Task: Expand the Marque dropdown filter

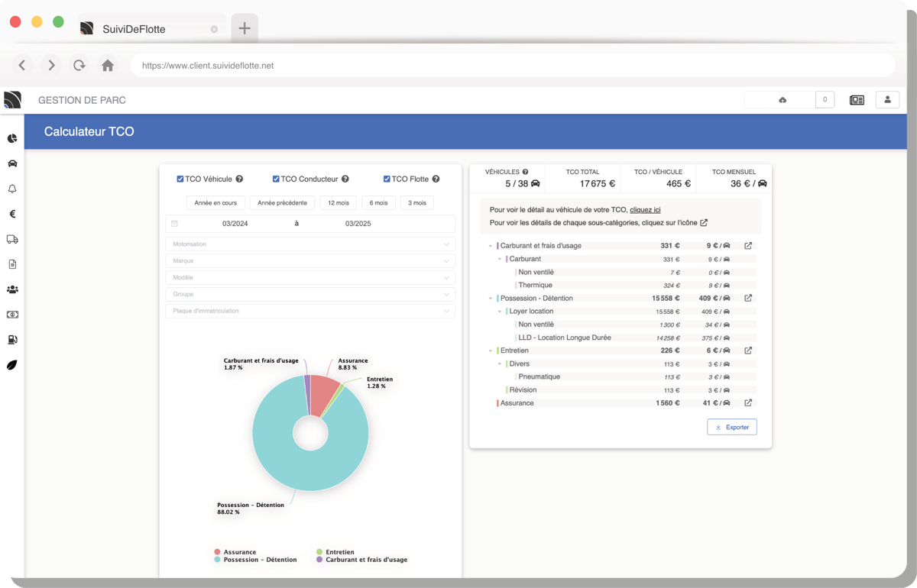Action: (309, 261)
